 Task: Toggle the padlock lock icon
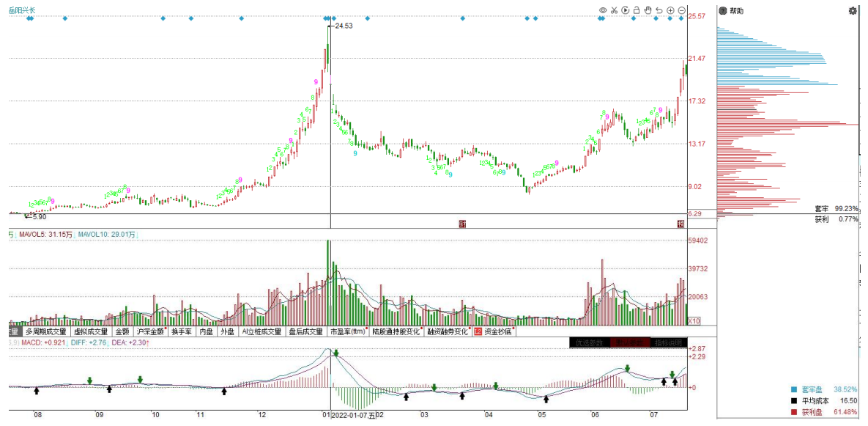tap(637, 10)
